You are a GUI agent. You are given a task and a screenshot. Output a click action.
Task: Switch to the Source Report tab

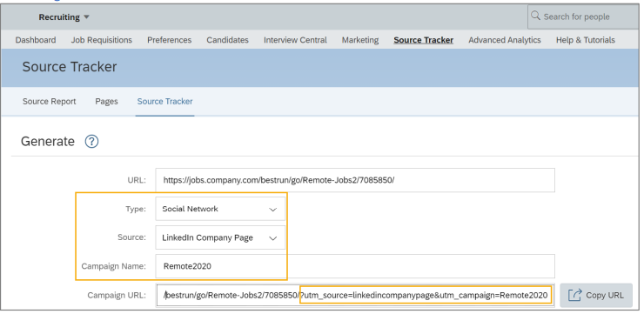(50, 102)
